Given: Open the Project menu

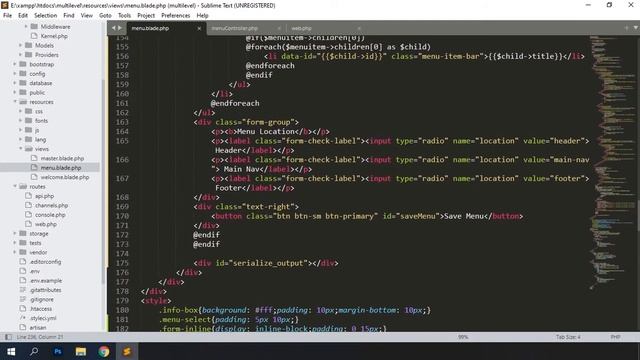Looking at the screenshot, I should point(146,16).
